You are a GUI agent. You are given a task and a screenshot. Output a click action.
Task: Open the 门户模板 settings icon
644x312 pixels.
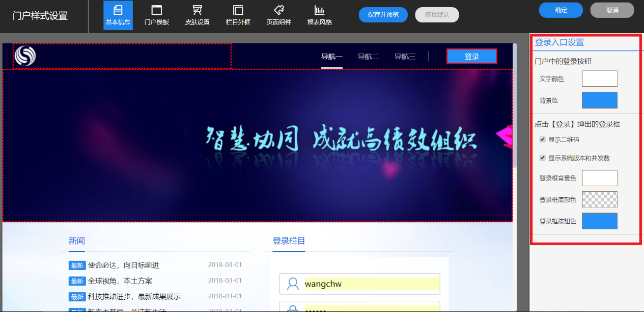pos(156,15)
